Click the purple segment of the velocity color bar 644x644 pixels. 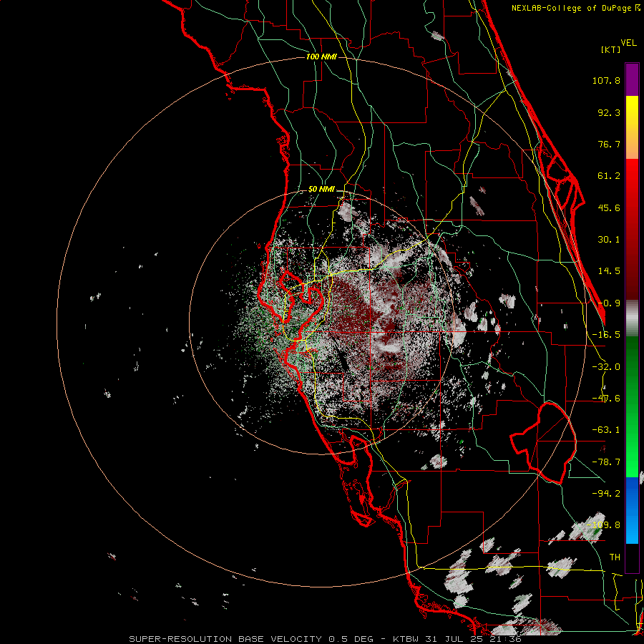pyautogui.click(x=632, y=80)
